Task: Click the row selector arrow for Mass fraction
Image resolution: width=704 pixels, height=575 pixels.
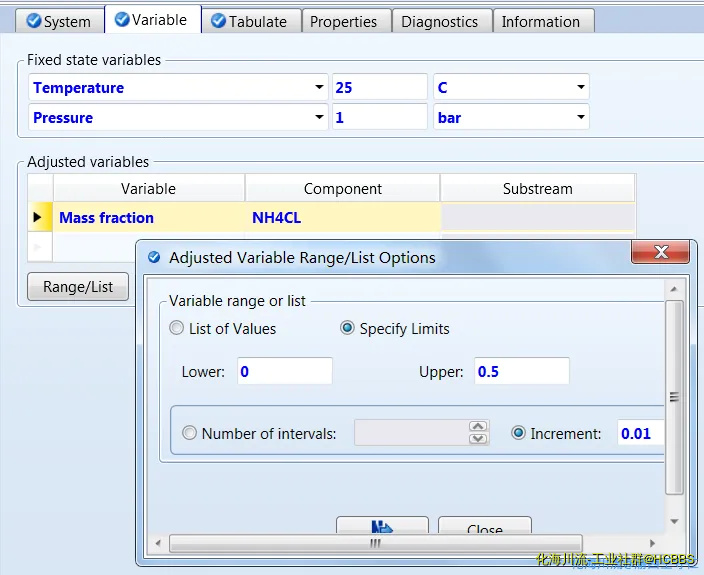Action: 39,217
